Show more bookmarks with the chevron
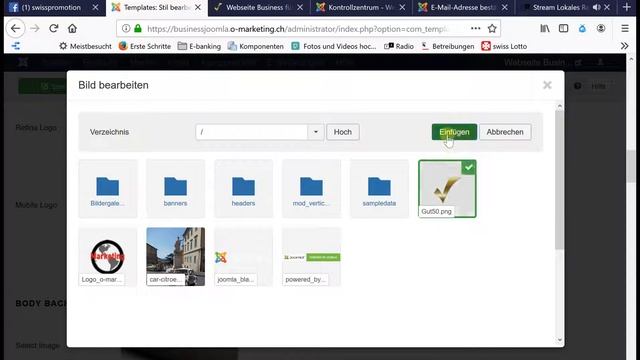The image size is (640, 360). click(x=624, y=46)
